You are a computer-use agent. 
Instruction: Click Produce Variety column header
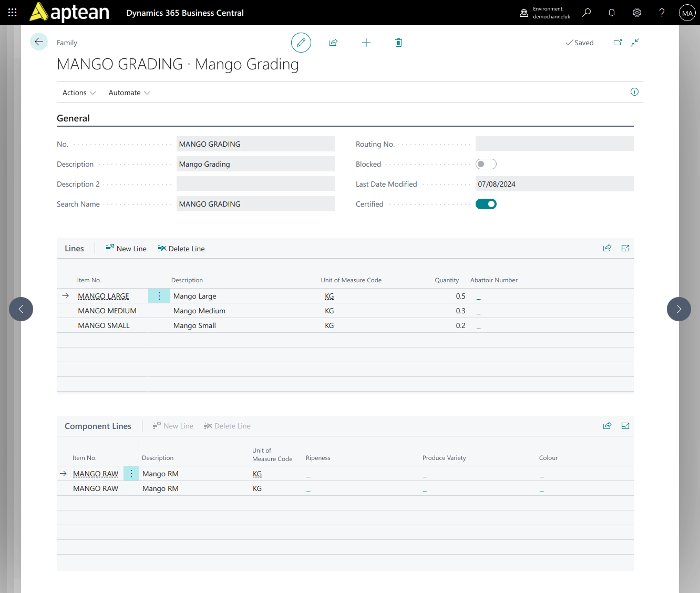pos(444,458)
